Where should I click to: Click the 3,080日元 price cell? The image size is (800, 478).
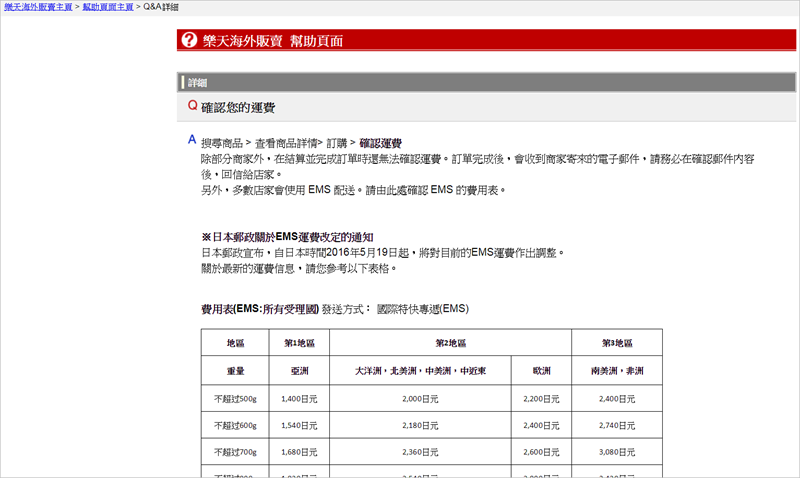(617, 452)
